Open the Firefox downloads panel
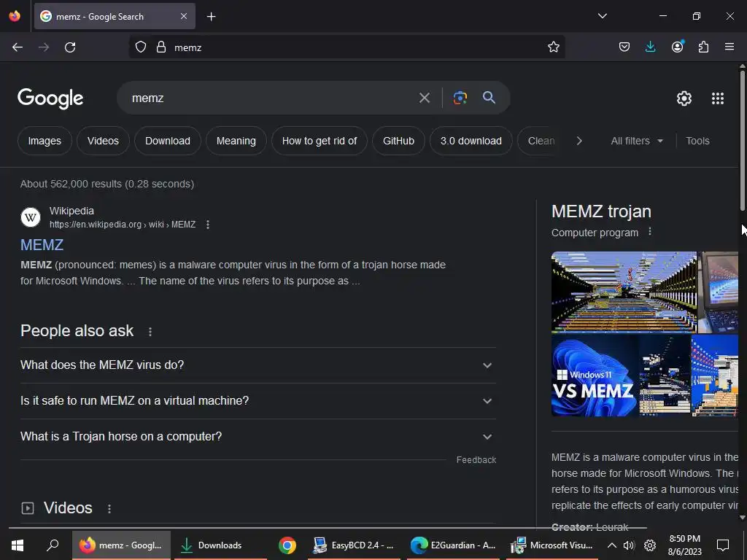747x560 pixels. pyautogui.click(x=650, y=47)
